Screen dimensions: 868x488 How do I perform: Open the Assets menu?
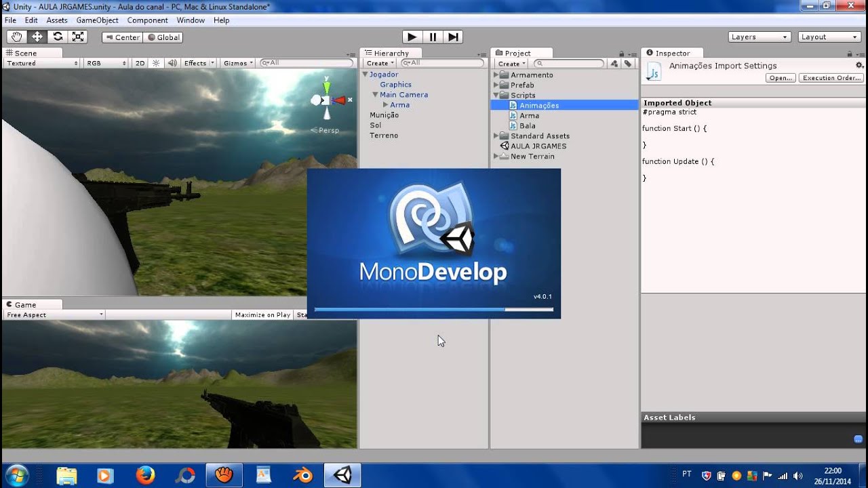tap(57, 20)
